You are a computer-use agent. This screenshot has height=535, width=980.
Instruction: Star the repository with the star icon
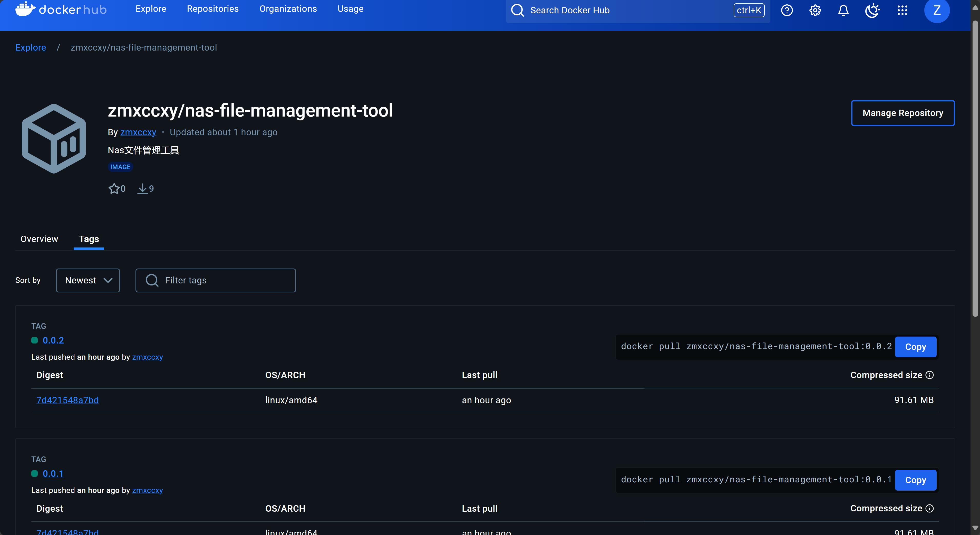pos(114,188)
